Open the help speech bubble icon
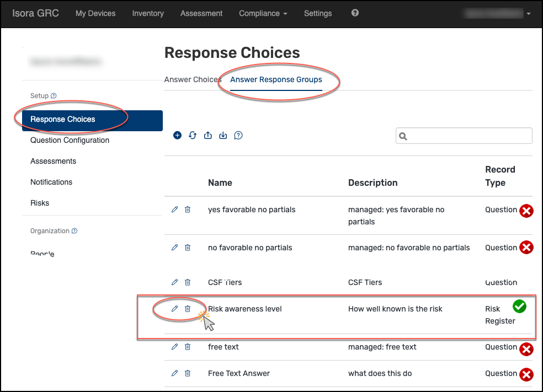 pyautogui.click(x=238, y=136)
